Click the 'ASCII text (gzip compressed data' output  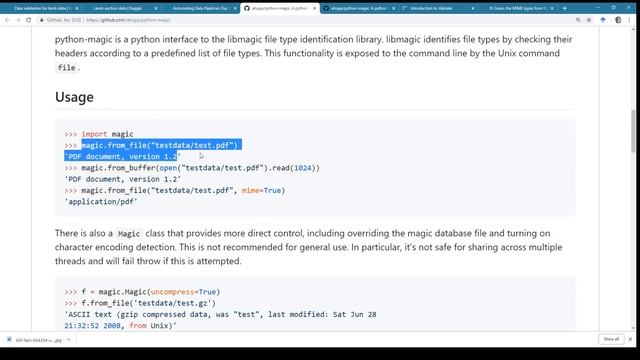(x=220, y=315)
